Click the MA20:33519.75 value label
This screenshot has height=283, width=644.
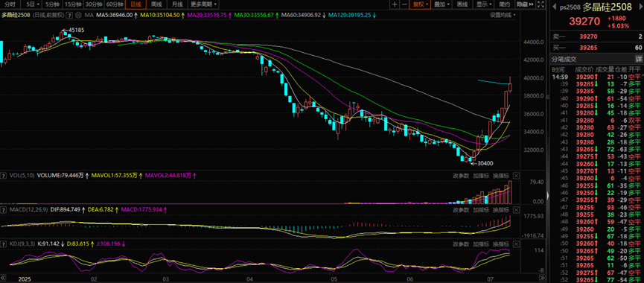(207, 15)
